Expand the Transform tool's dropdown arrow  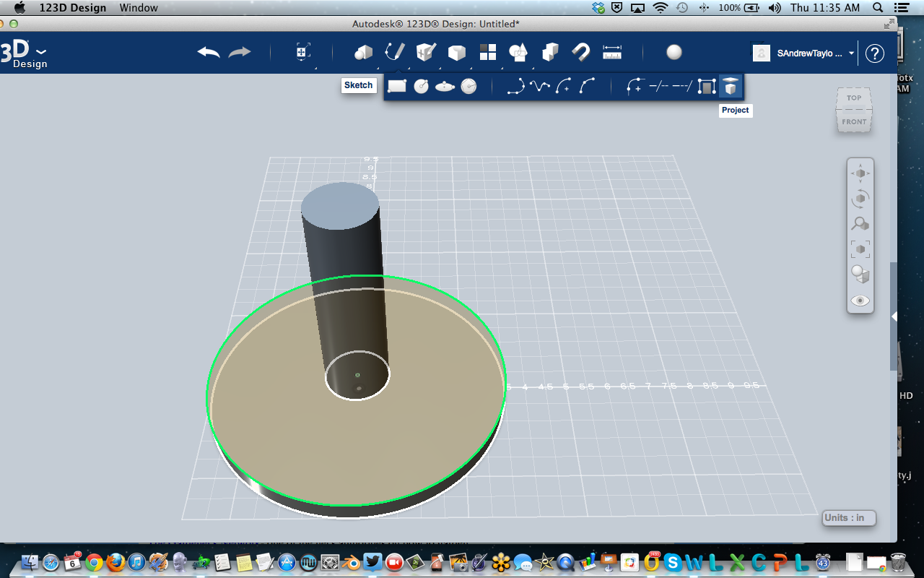pyautogui.click(x=315, y=69)
